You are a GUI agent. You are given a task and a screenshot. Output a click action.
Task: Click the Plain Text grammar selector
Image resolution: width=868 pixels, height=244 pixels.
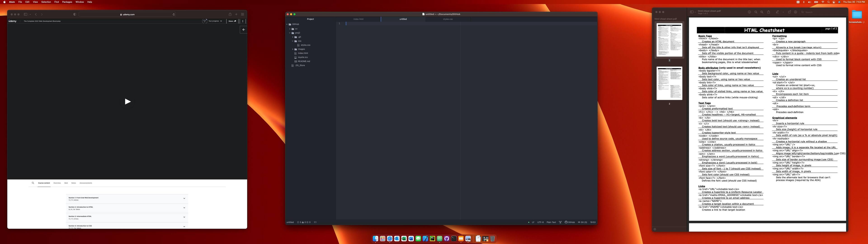click(551, 222)
